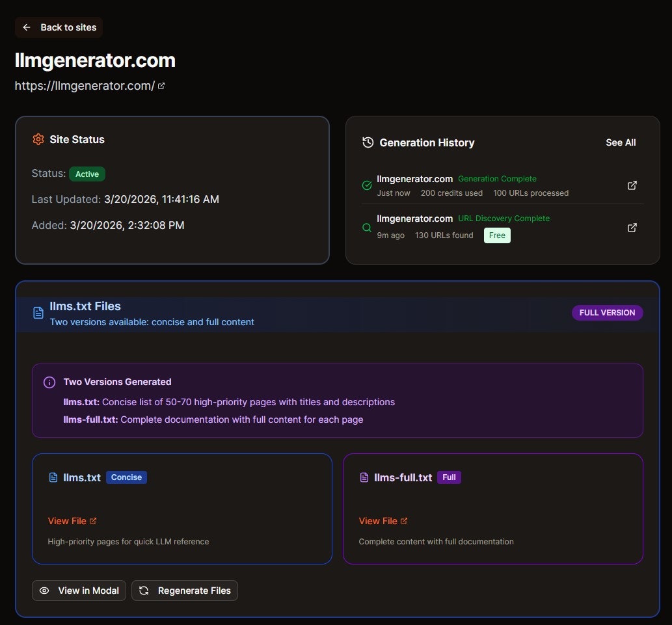The height and width of the screenshot is (625, 672).
Task: Click the external link icon after the llmgenerator.com URL
Action: (161, 85)
